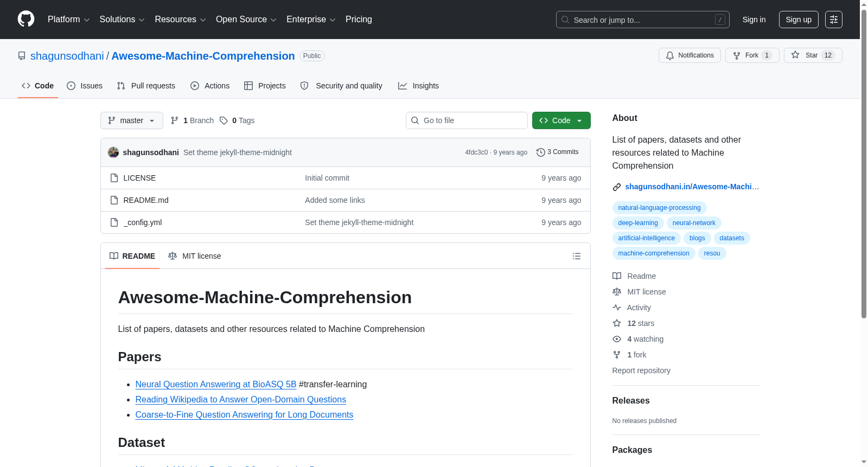Switch to the Code tab
This screenshot has height=467, width=868.
[37, 86]
